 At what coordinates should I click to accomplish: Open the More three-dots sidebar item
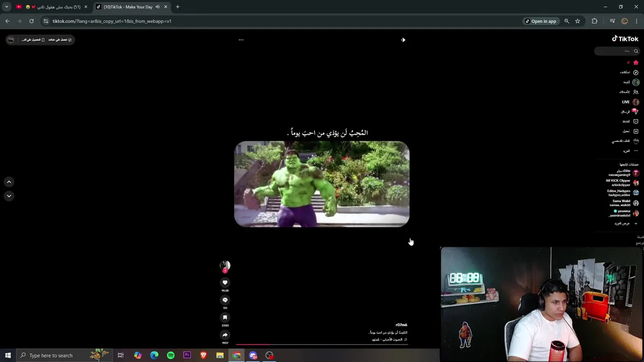630,151
